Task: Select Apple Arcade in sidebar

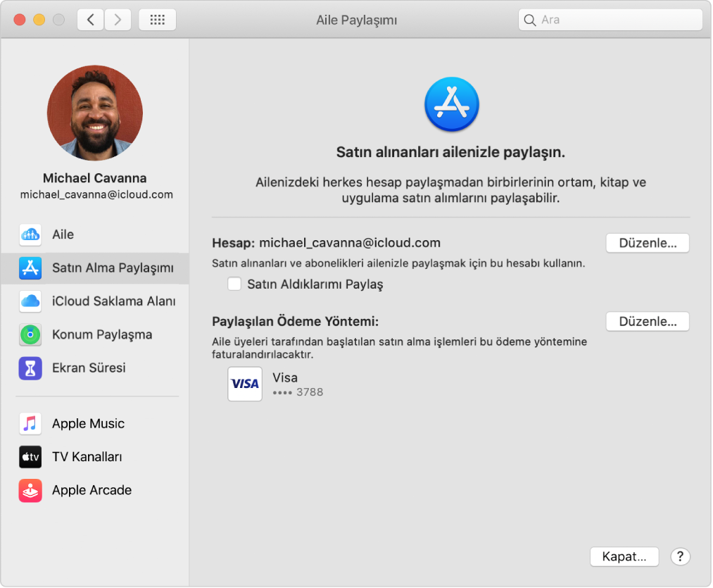Action: 95,491
